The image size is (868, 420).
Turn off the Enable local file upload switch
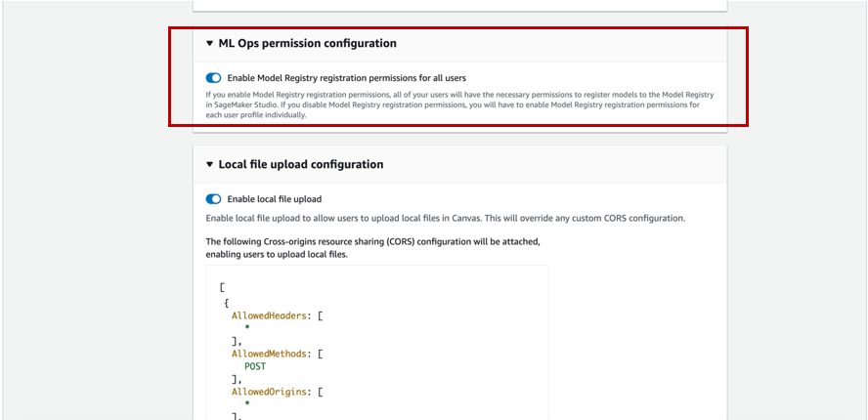(x=213, y=199)
